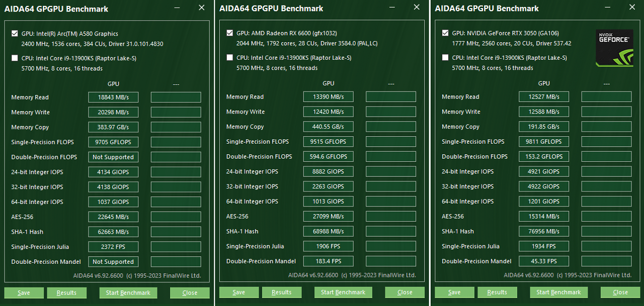This screenshot has width=644, height=306.
Task: Uncheck the Intel Arc A580 Graphics GPU checkbox
Action: (x=15, y=34)
